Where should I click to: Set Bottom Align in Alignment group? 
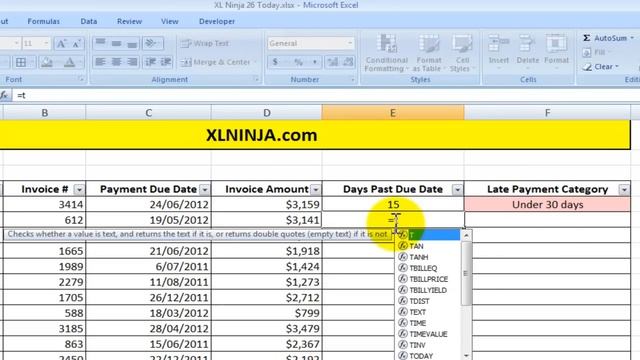tap(132, 43)
